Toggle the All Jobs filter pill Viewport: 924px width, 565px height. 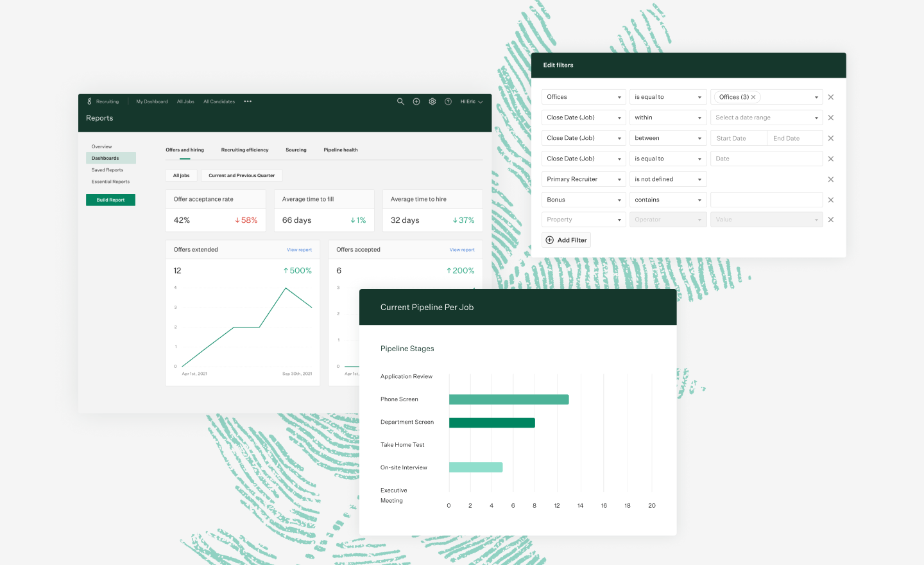coord(181,175)
